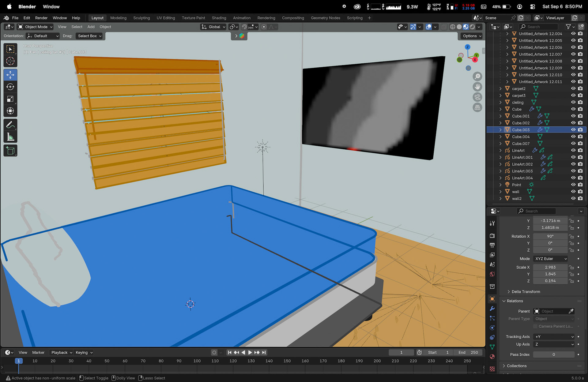This screenshot has height=382, width=588.
Task: Select the Rotate tool in toolbar
Action: click(x=10, y=87)
